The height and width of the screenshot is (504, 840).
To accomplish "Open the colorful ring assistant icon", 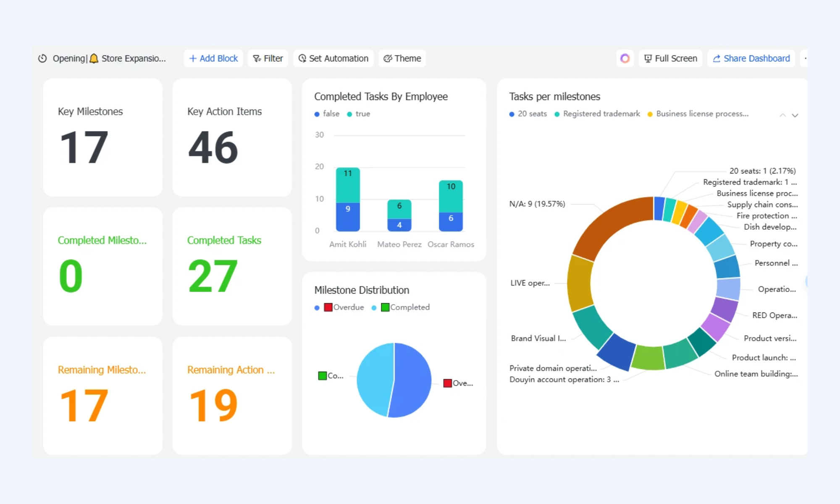I will coord(625,58).
